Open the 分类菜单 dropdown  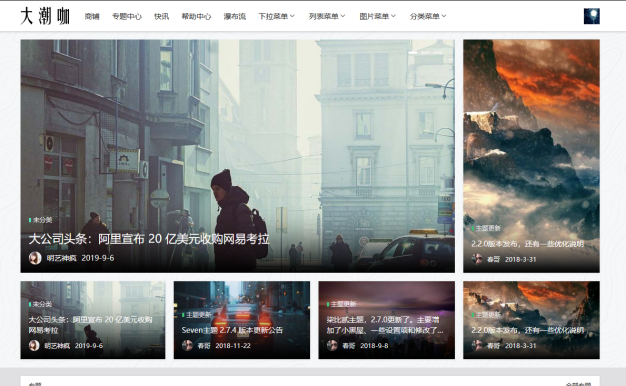click(x=428, y=16)
